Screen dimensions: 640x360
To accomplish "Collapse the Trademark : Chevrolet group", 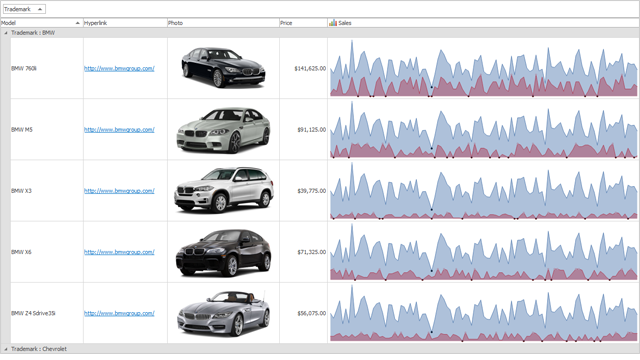I will [x=6, y=349].
